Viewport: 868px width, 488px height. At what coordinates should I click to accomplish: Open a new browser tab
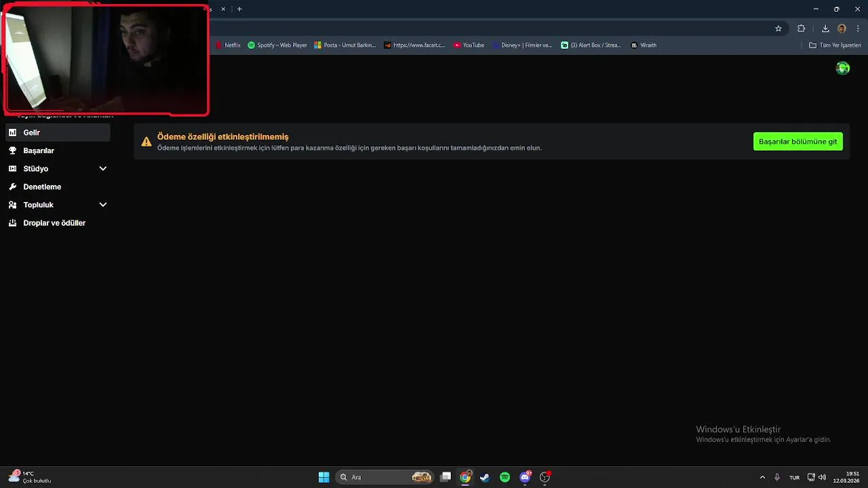click(x=239, y=9)
